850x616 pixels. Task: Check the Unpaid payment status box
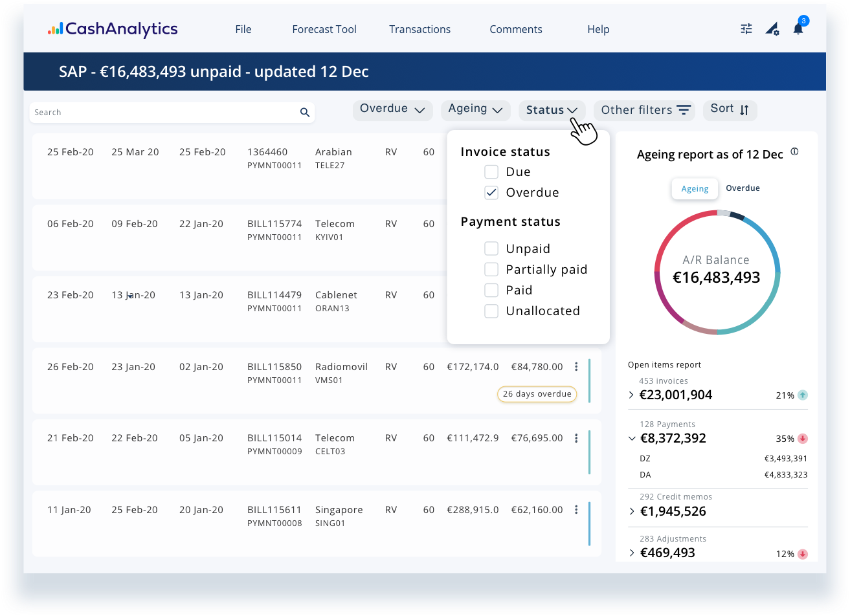tap(491, 248)
